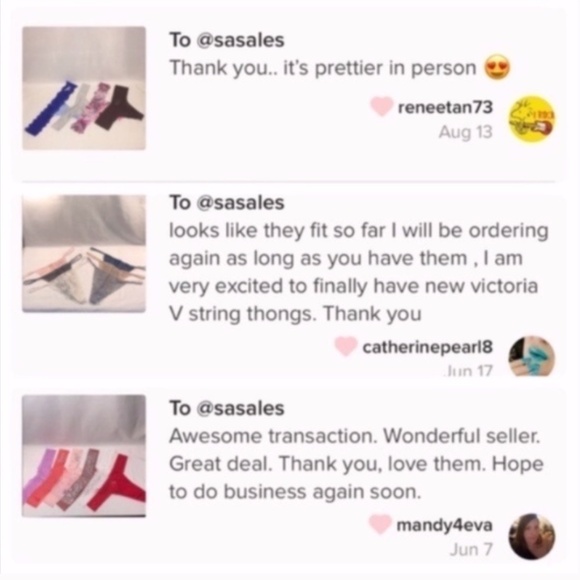Click the heart icon beside catherinepearl8
The height and width of the screenshot is (580, 580).
point(345,346)
